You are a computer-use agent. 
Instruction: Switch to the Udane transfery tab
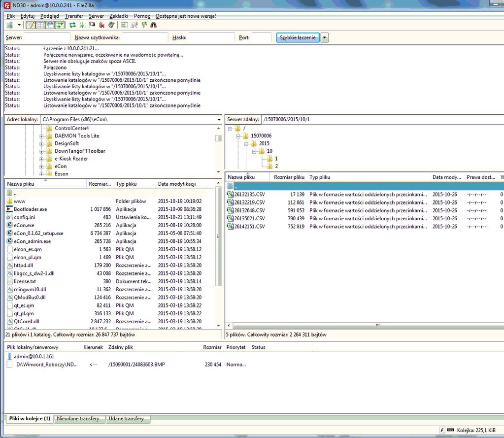coord(127,419)
